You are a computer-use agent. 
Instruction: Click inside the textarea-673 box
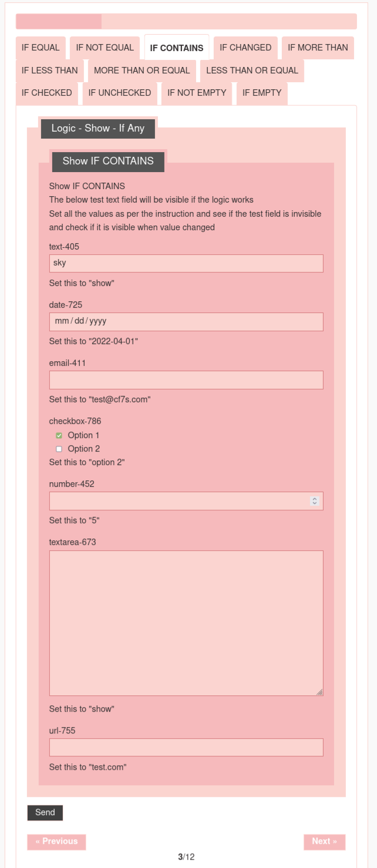click(186, 623)
